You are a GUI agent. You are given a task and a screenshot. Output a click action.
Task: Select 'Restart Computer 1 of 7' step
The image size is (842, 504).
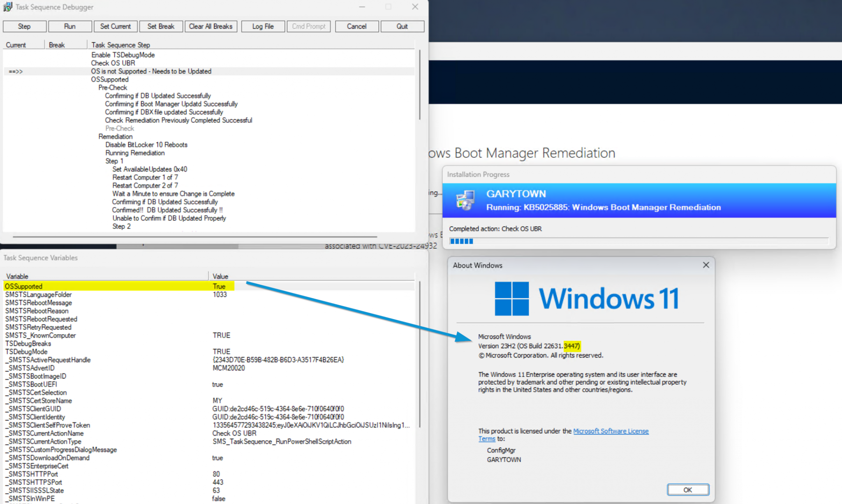145,177
